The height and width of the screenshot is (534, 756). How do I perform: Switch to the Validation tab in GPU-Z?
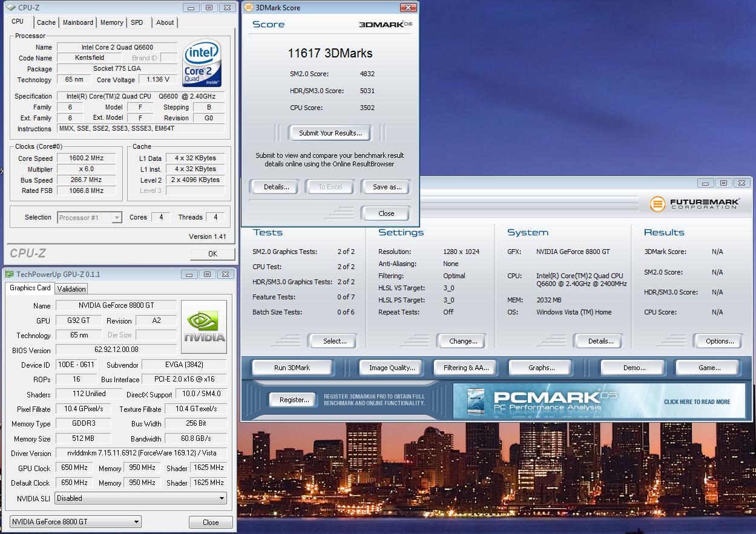(71, 289)
